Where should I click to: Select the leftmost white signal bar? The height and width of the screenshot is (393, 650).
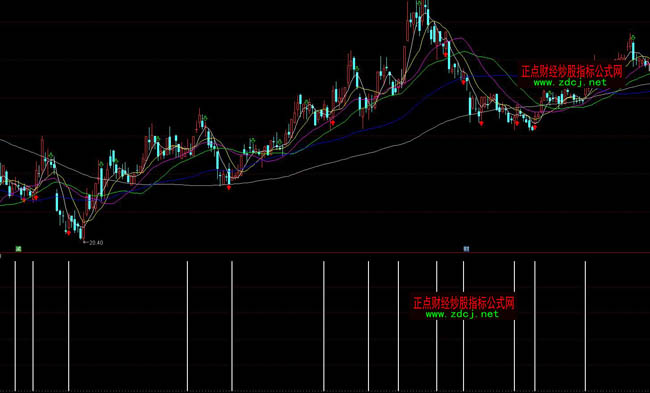[x=15, y=326]
